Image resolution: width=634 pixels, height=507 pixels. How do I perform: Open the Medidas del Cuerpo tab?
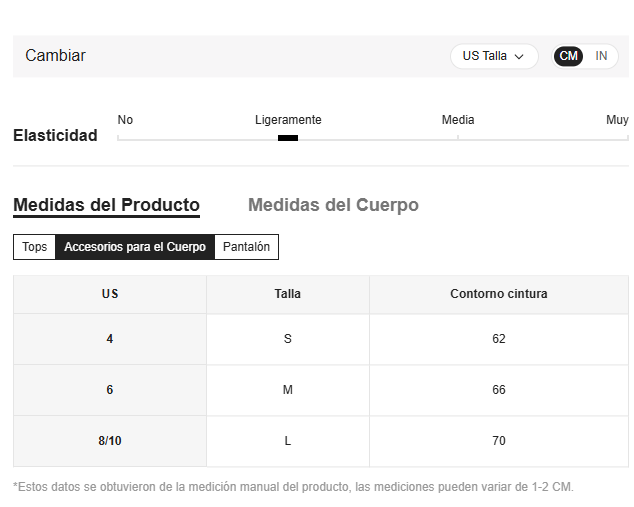[x=333, y=205]
